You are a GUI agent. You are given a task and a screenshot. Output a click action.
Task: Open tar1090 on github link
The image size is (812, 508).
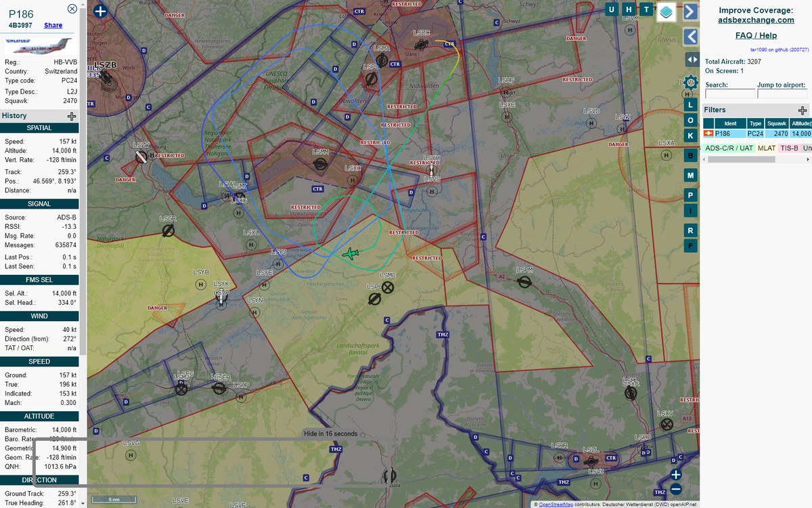pos(780,49)
